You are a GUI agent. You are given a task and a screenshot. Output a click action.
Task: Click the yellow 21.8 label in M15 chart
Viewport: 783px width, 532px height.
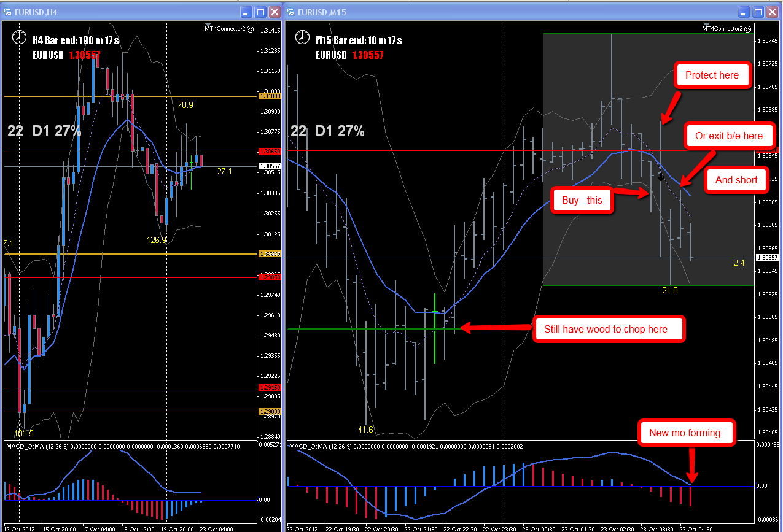[x=670, y=290]
